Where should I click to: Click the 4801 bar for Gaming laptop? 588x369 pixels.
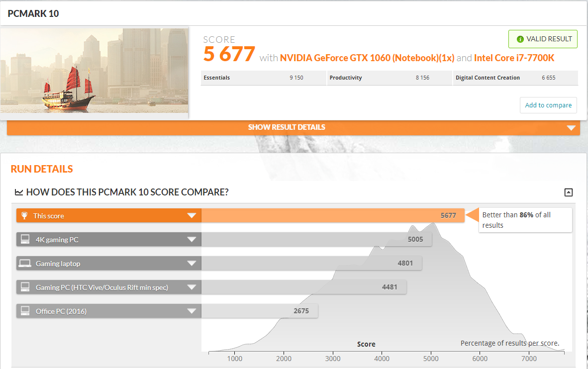311,263
